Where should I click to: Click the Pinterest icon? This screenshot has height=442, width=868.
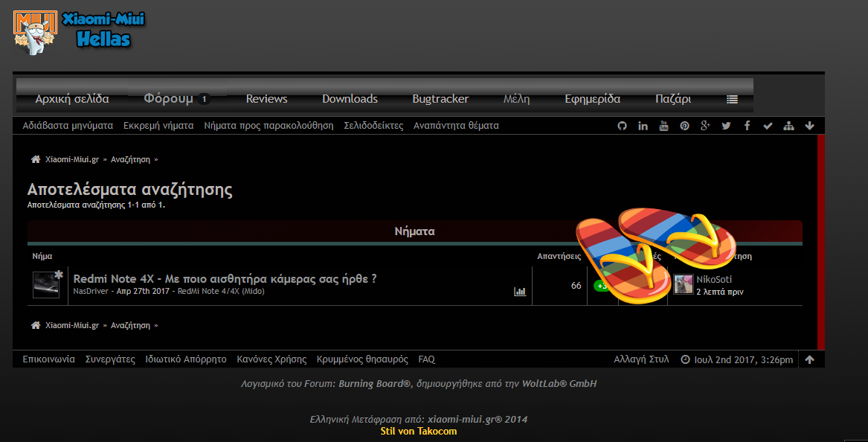pos(684,126)
